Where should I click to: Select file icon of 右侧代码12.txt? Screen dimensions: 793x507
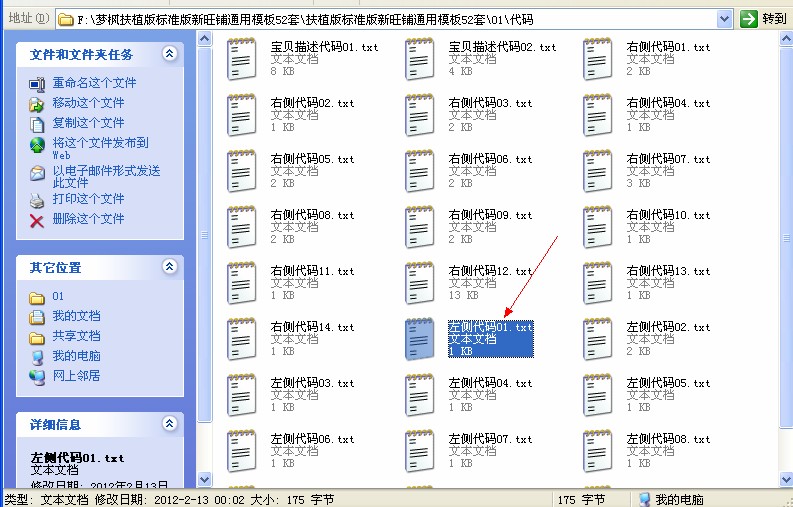click(x=419, y=283)
